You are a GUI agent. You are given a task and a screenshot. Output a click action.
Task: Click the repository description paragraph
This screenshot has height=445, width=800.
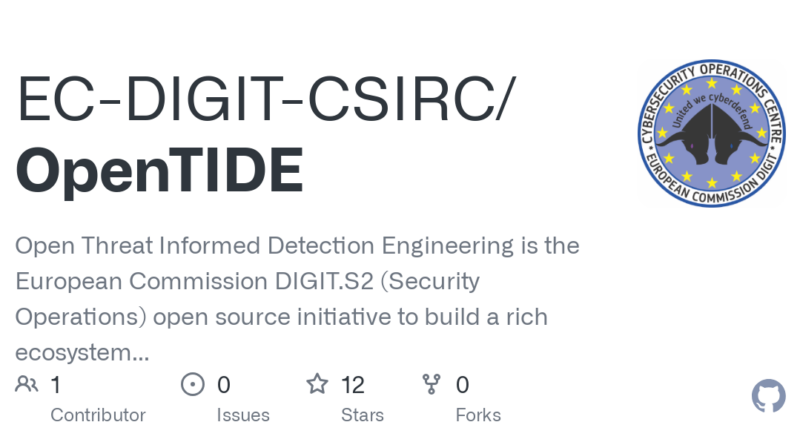tap(297, 299)
